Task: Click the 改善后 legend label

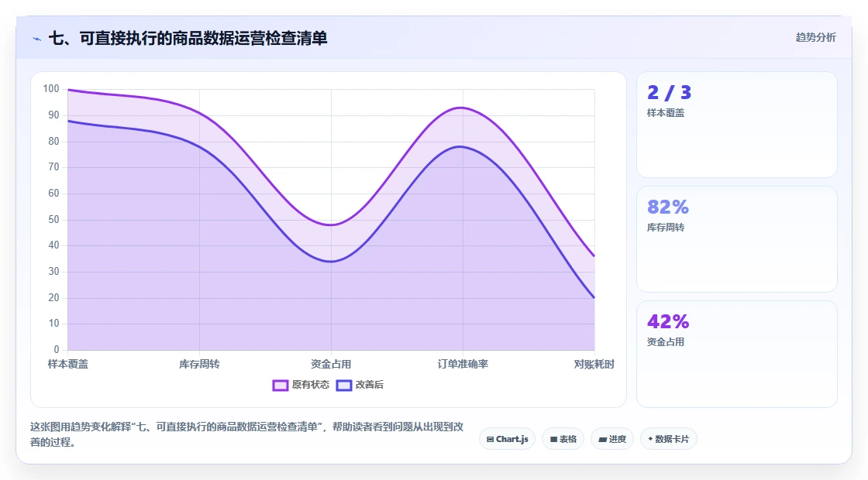Action: point(369,384)
